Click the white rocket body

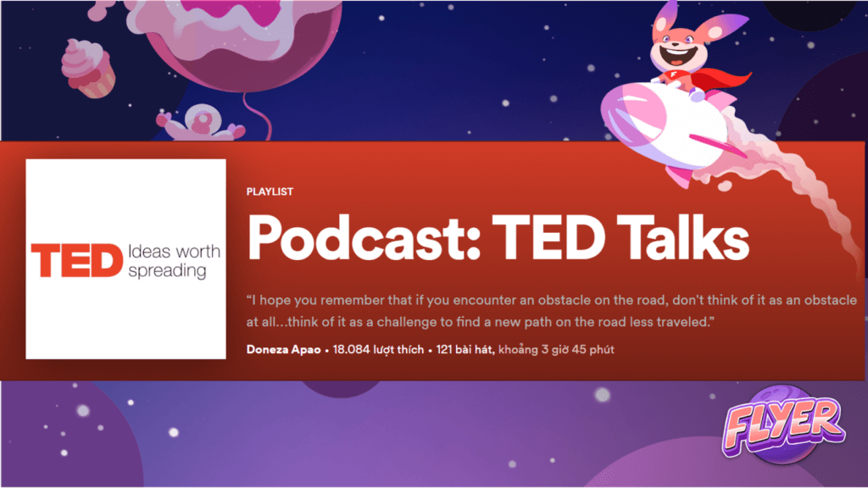pyautogui.click(x=644, y=119)
